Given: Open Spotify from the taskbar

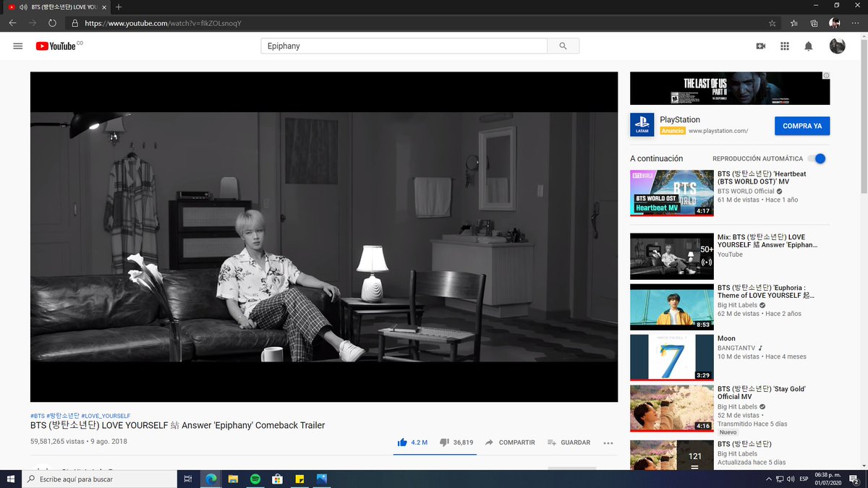Looking at the screenshot, I should click(x=255, y=479).
